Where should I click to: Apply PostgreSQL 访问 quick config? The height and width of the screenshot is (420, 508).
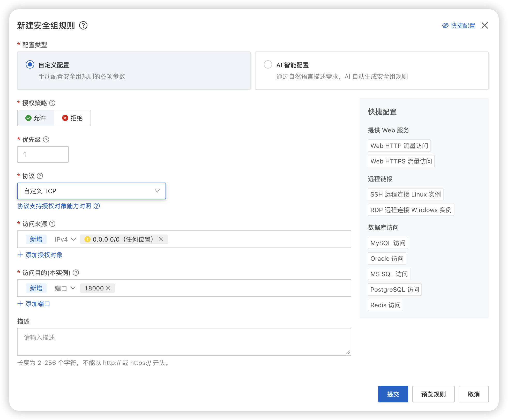pyautogui.click(x=395, y=290)
